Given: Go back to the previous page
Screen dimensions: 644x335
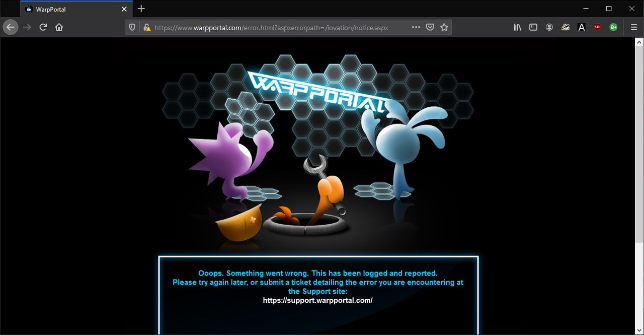Looking at the screenshot, I should click(x=11, y=27).
